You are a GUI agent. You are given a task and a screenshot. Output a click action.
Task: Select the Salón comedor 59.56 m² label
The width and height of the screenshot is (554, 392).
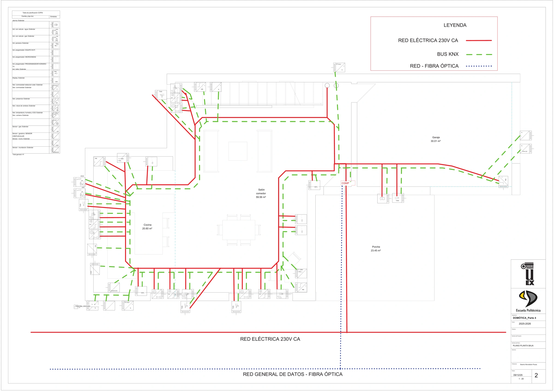click(261, 193)
